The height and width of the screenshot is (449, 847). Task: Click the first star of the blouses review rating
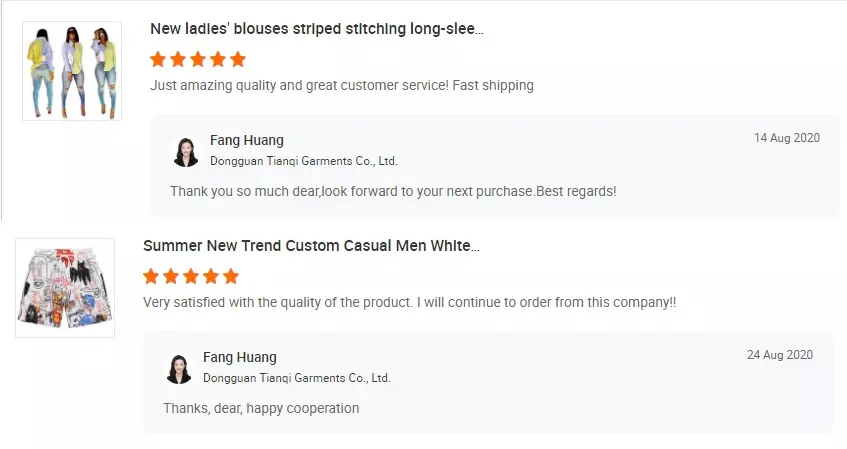point(158,59)
